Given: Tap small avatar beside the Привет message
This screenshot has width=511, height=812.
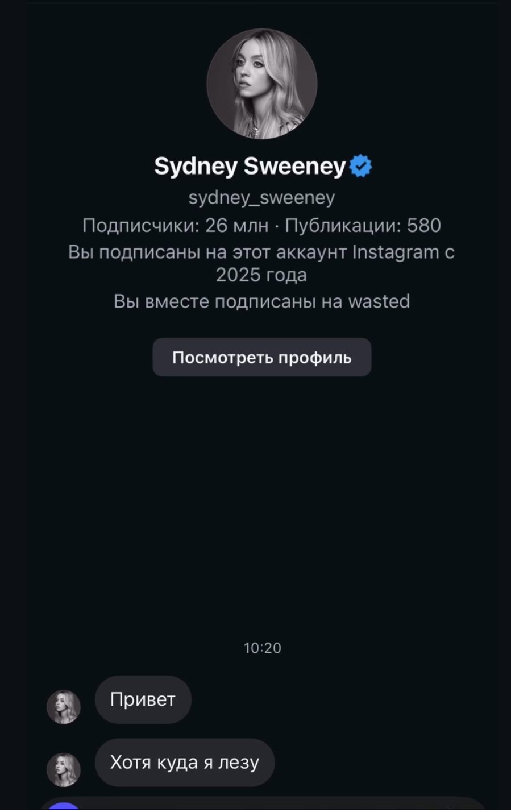Looking at the screenshot, I should click(63, 707).
